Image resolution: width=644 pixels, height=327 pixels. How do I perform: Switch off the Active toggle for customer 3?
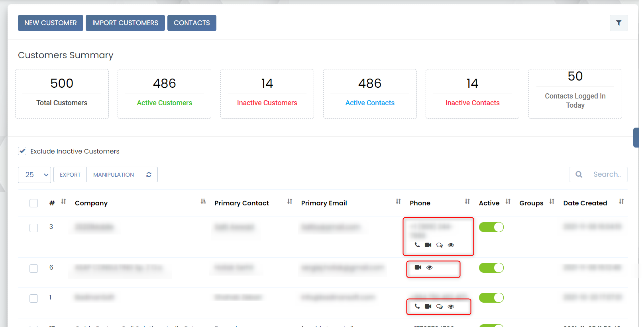point(491,227)
